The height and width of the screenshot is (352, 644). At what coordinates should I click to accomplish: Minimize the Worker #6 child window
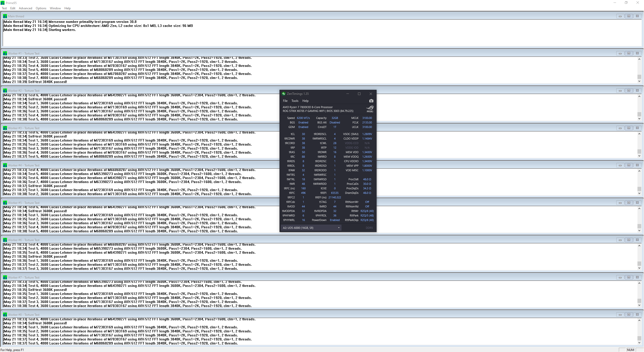tap(620, 240)
